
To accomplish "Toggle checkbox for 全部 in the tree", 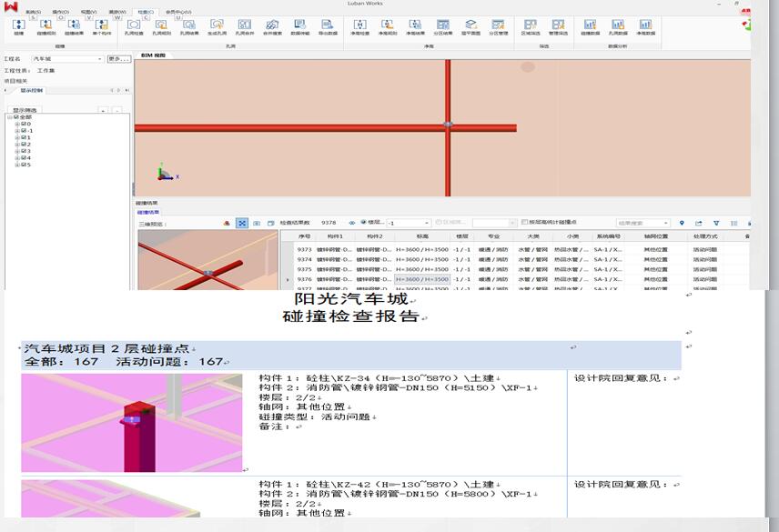I will [16, 117].
